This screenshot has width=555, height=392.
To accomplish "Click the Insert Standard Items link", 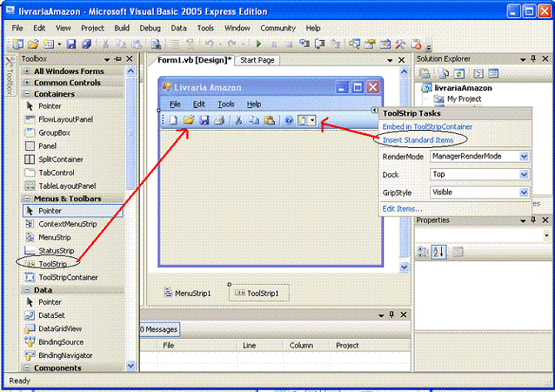I will 418,140.
